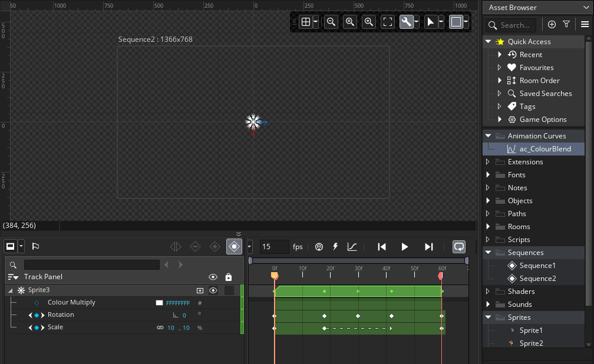Add parameter track to Sprite3
The image size is (594, 364).
coord(200,290)
